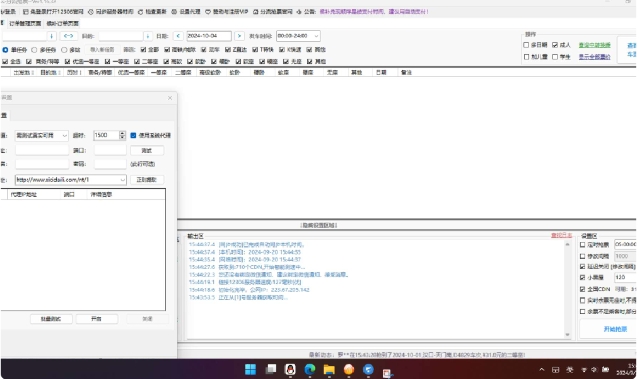Go to previous date with left arrow

click(178, 36)
